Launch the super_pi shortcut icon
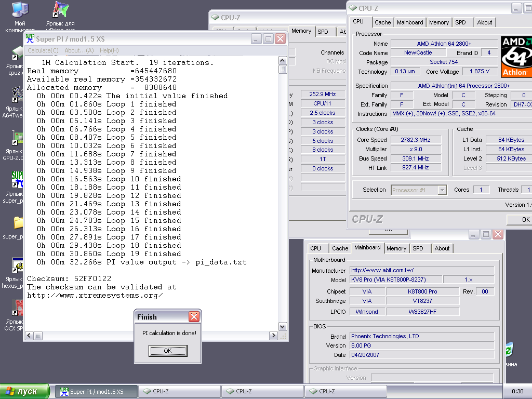532x399 pixels. (x=18, y=179)
